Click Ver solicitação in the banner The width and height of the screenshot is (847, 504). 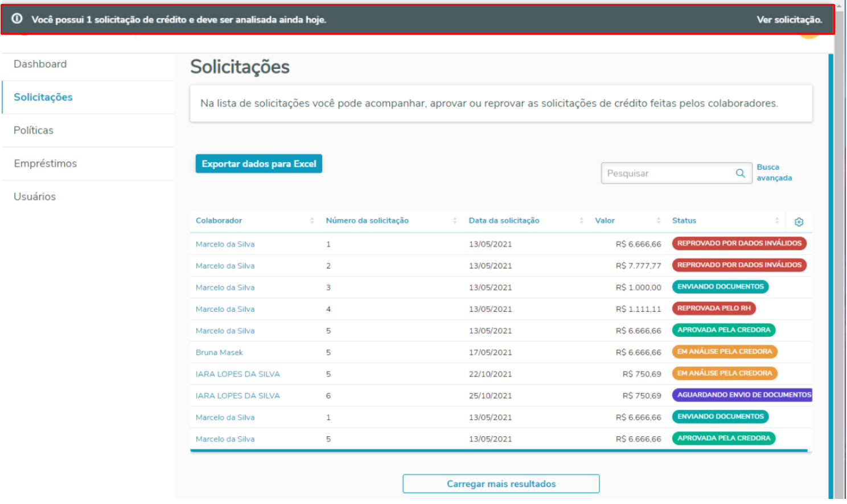click(789, 19)
